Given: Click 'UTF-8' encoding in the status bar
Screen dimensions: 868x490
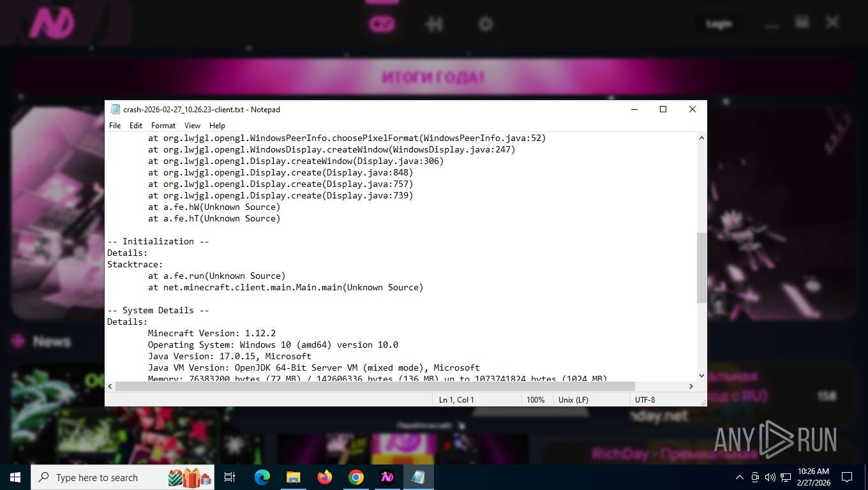Looking at the screenshot, I should [x=645, y=400].
